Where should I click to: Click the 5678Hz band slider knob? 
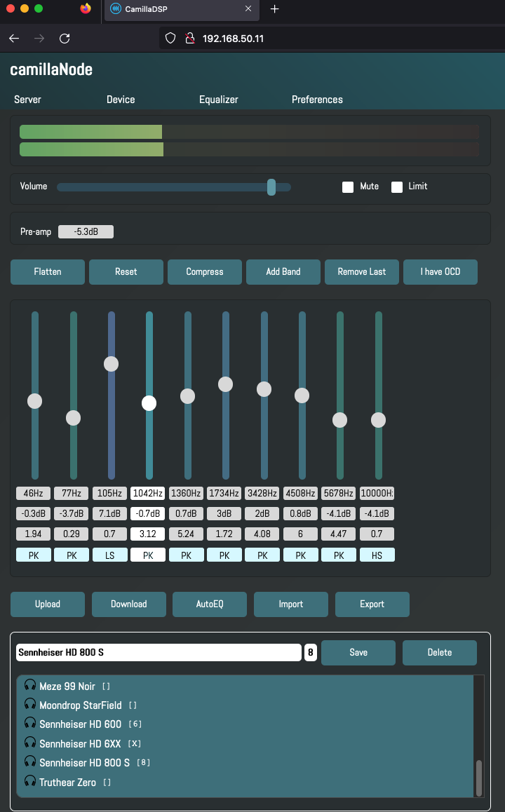[x=339, y=420]
